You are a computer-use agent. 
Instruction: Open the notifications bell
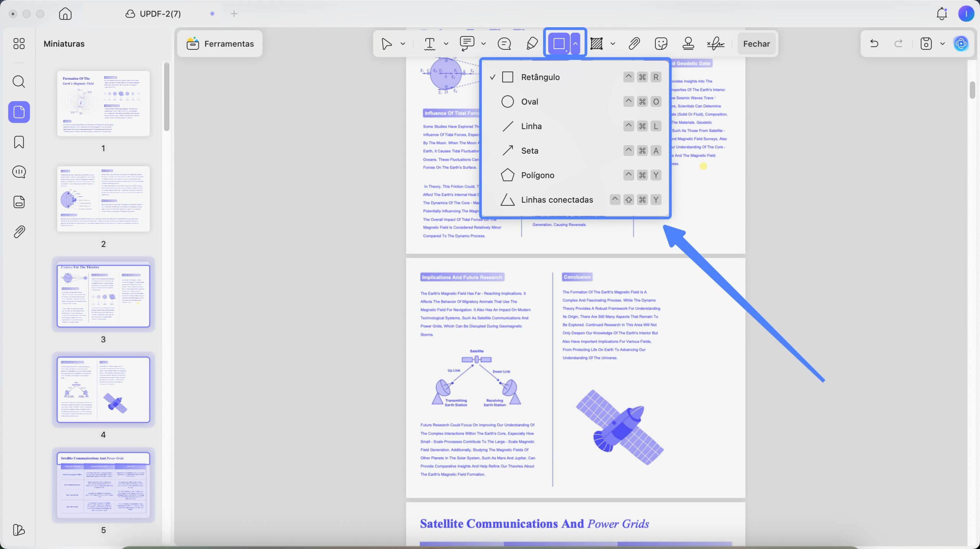click(x=942, y=14)
